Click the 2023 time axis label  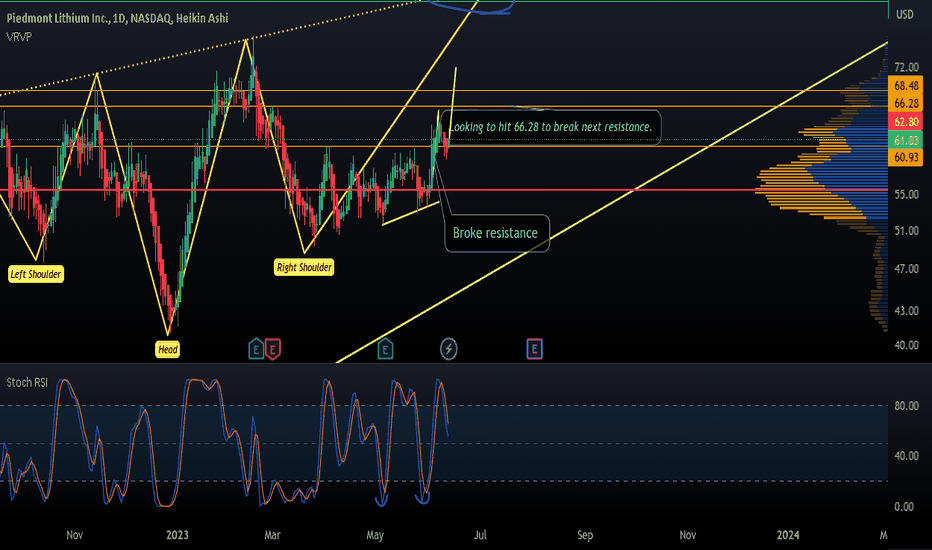coord(177,535)
